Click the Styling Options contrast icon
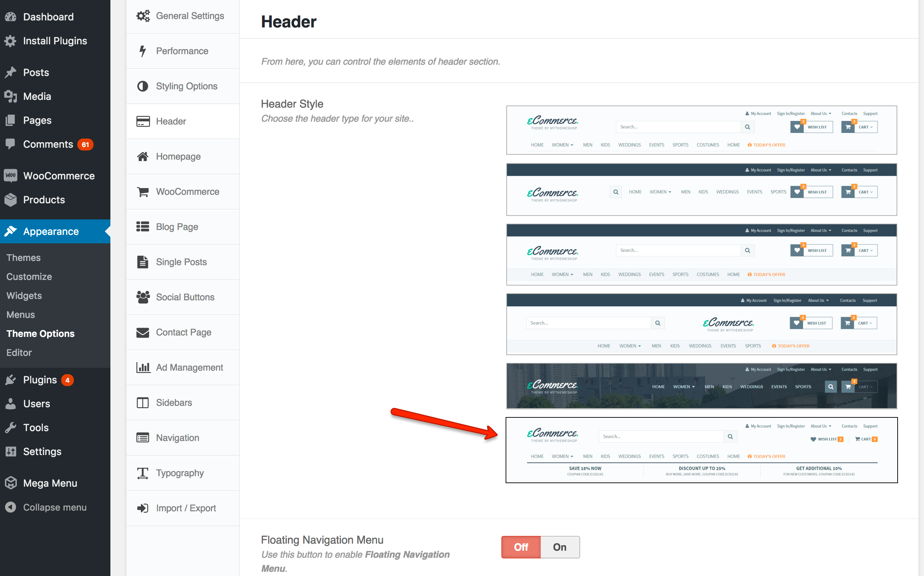 pyautogui.click(x=143, y=86)
